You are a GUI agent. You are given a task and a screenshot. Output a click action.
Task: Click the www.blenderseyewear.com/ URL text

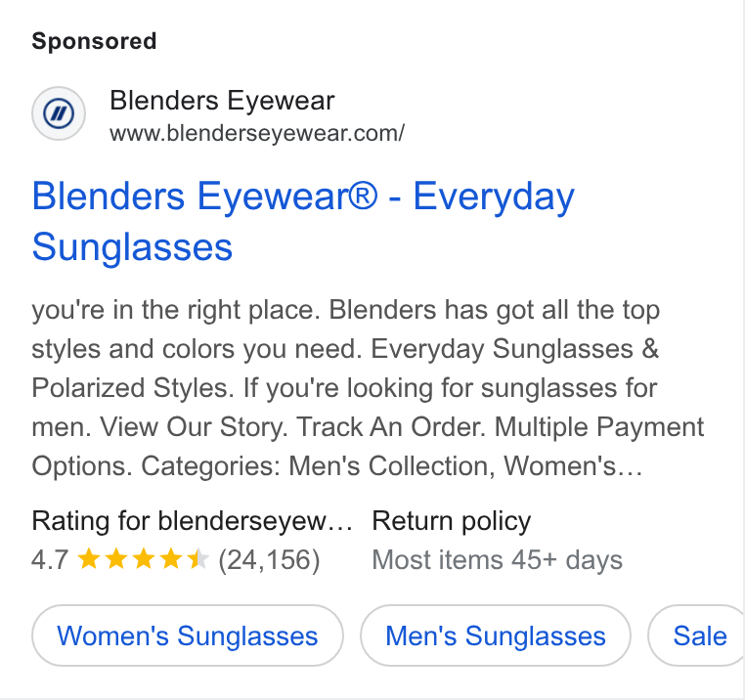257,134
